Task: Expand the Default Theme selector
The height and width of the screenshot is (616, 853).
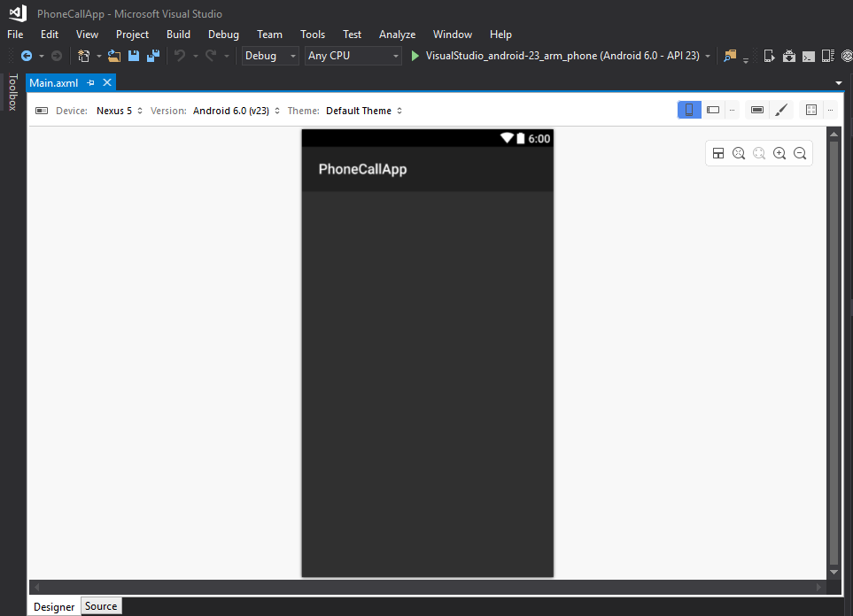Action: pyautogui.click(x=364, y=111)
